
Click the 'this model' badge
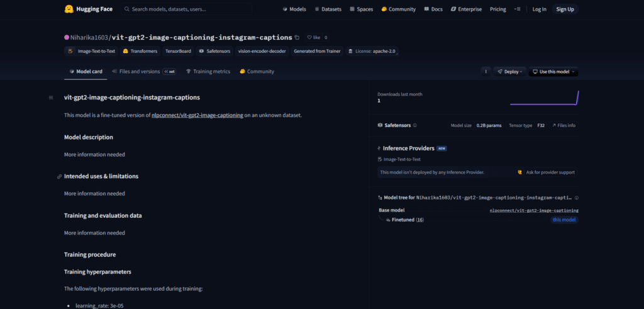[x=564, y=220]
